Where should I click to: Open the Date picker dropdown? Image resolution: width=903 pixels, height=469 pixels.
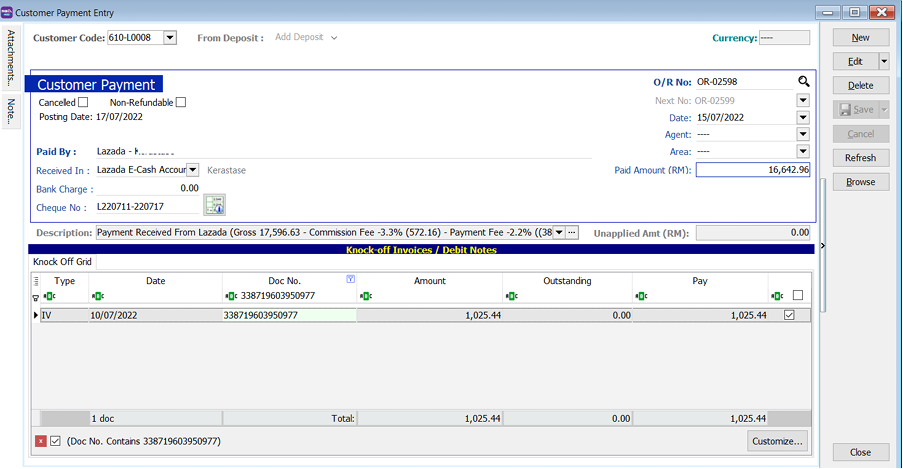click(803, 117)
